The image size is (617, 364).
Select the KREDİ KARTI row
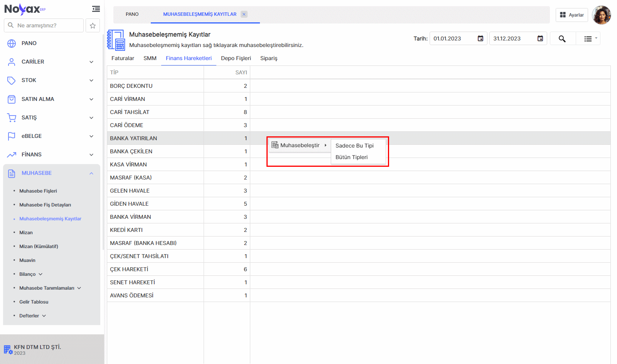(359, 230)
